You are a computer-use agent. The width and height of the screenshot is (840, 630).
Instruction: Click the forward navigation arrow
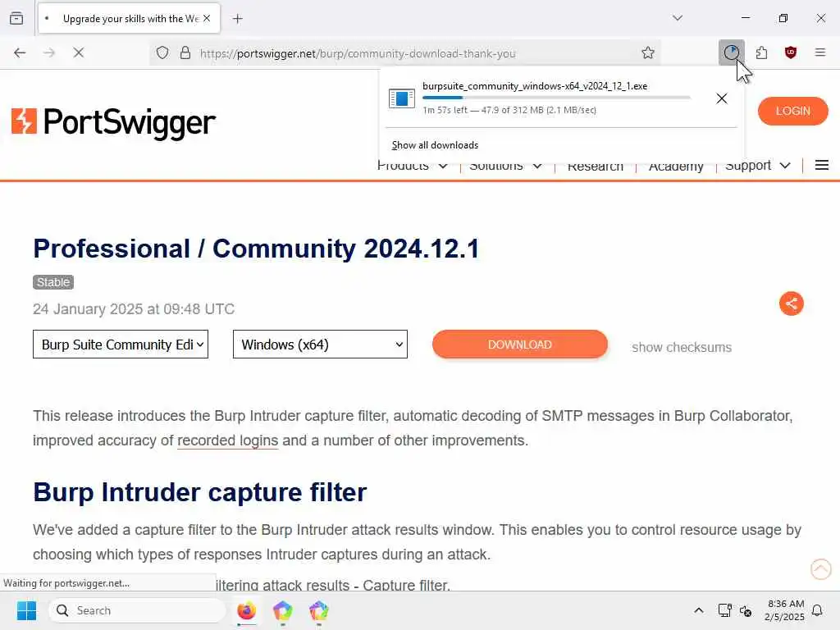tap(49, 52)
